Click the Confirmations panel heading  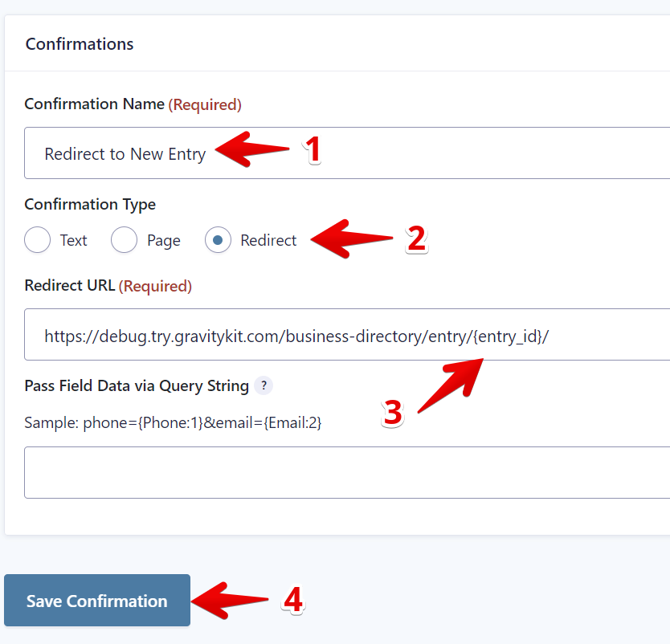pyautogui.click(x=80, y=44)
